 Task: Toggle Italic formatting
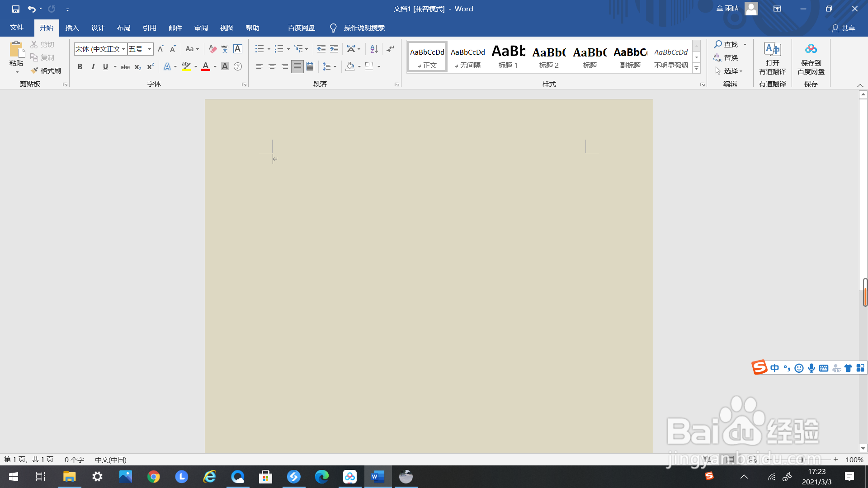point(93,66)
